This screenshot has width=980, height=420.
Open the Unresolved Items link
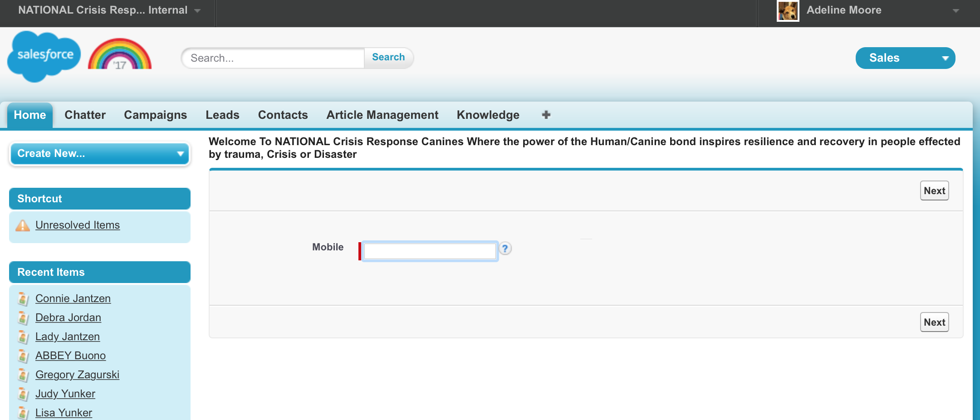click(x=78, y=225)
